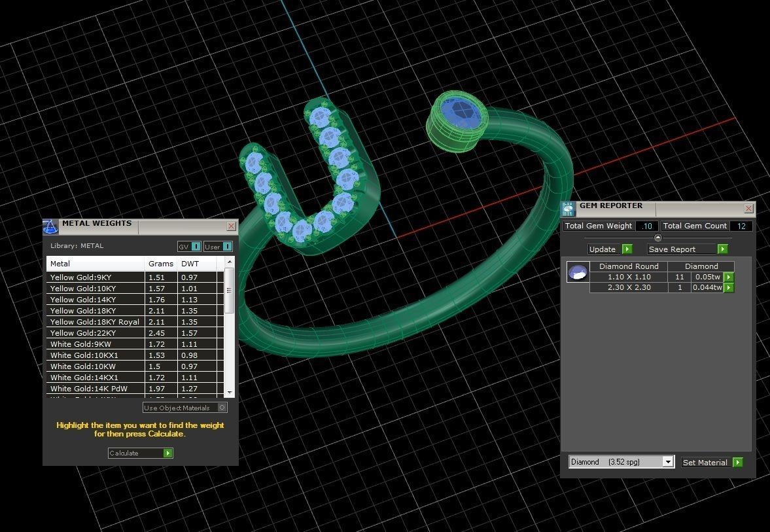Open the Diamond material dropdown

(667, 462)
